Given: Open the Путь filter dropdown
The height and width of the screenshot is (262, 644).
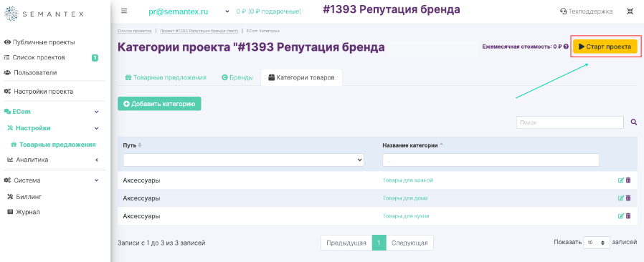Looking at the screenshot, I should click(244, 160).
